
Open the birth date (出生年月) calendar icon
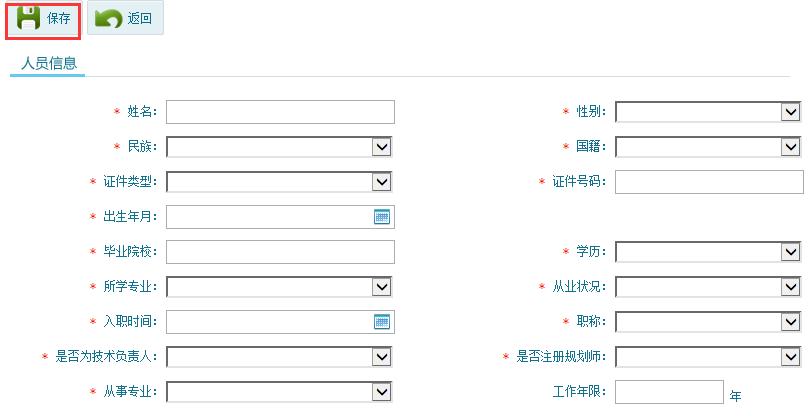point(381,217)
